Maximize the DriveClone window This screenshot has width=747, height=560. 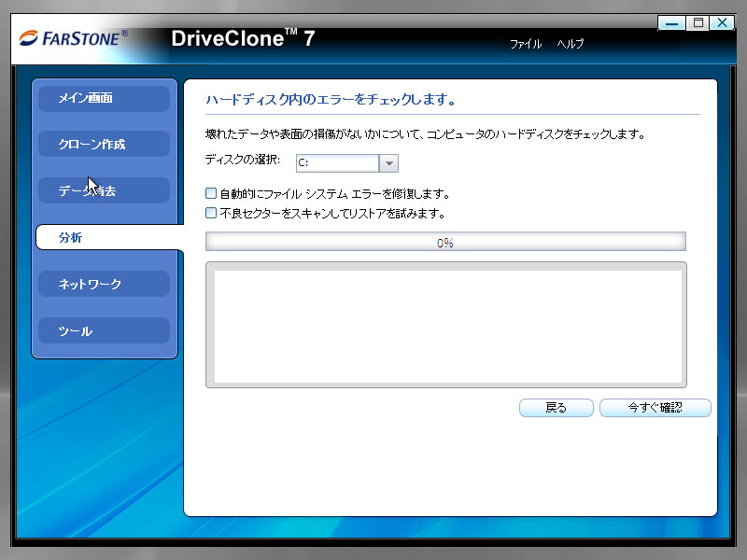click(698, 22)
